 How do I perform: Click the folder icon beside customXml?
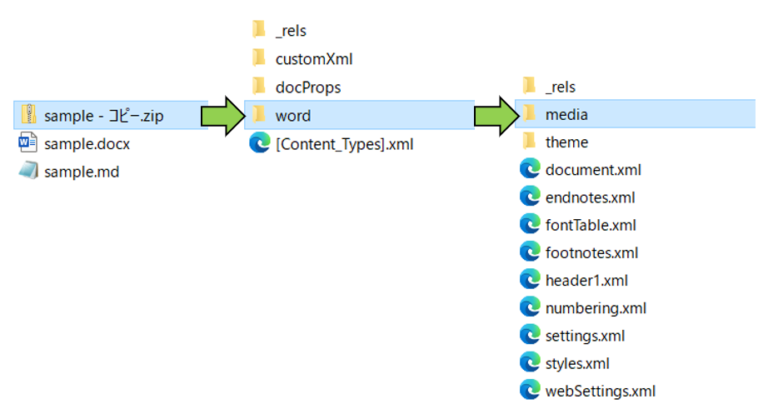pyautogui.click(x=259, y=59)
